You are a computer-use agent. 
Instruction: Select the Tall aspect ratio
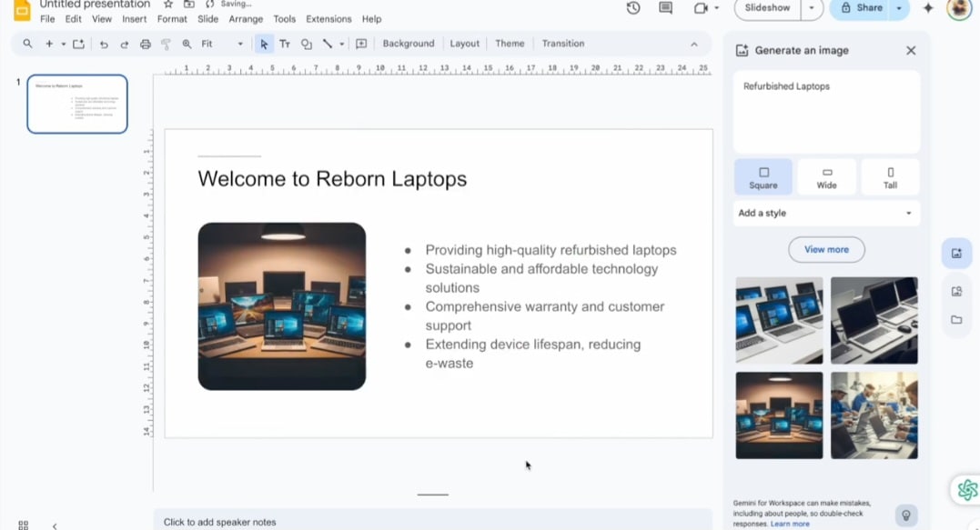890,177
